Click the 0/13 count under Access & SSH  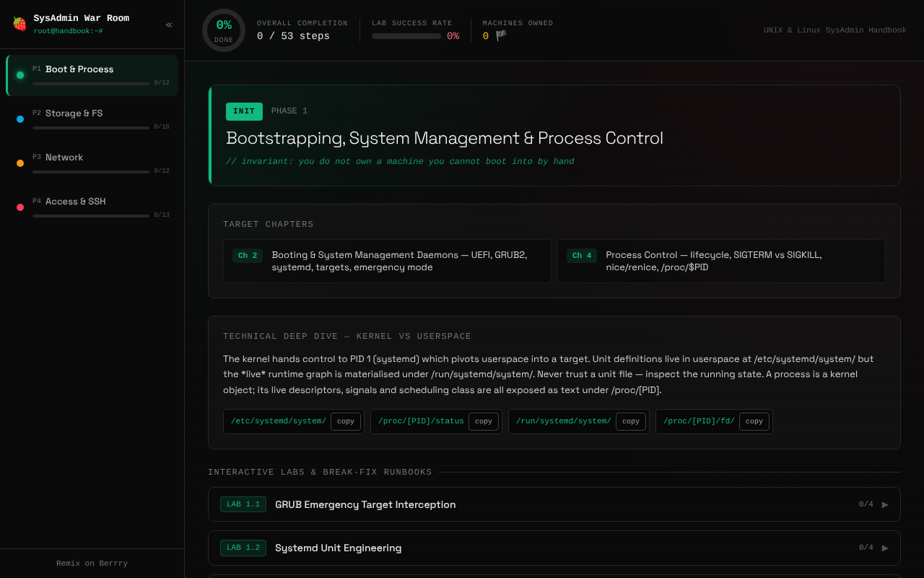[x=162, y=215]
